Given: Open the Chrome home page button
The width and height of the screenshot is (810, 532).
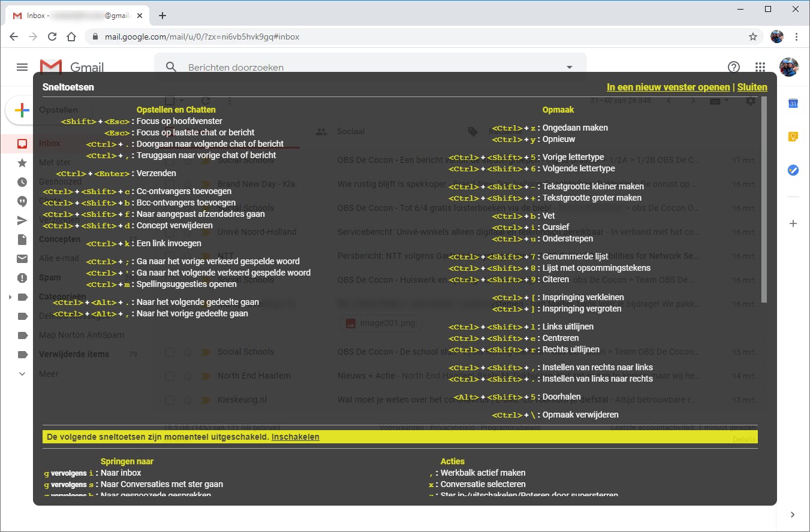Looking at the screenshot, I should pos(71,37).
